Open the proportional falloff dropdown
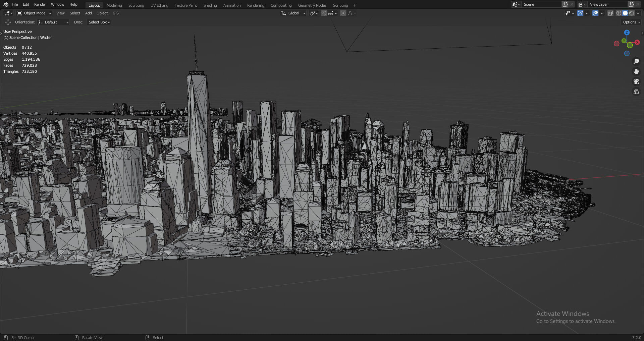This screenshot has width=644, height=341. [352, 13]
